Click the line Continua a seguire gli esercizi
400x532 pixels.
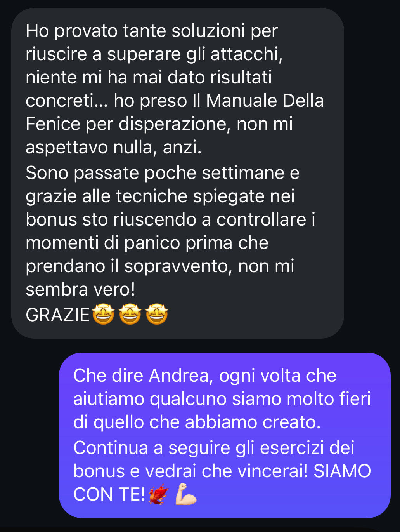click(214, 448)
